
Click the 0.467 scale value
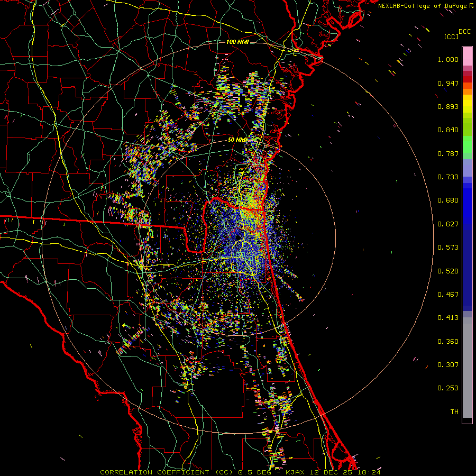coord(448,295)
